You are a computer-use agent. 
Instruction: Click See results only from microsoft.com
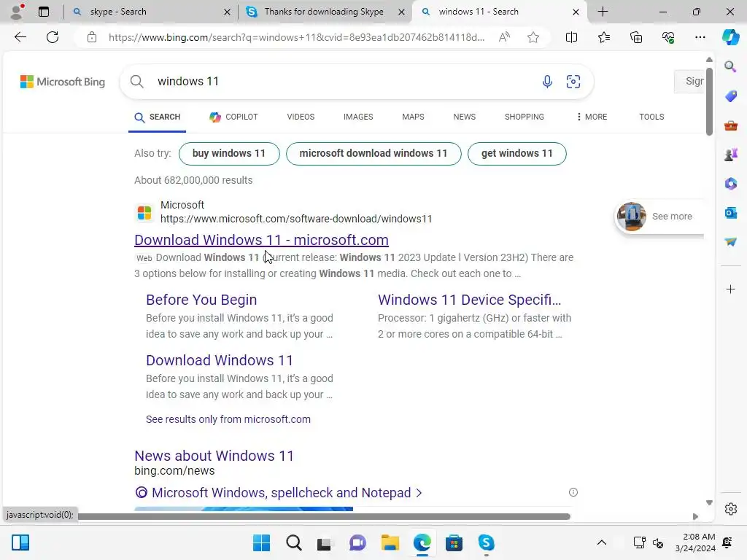pos(228,419)
